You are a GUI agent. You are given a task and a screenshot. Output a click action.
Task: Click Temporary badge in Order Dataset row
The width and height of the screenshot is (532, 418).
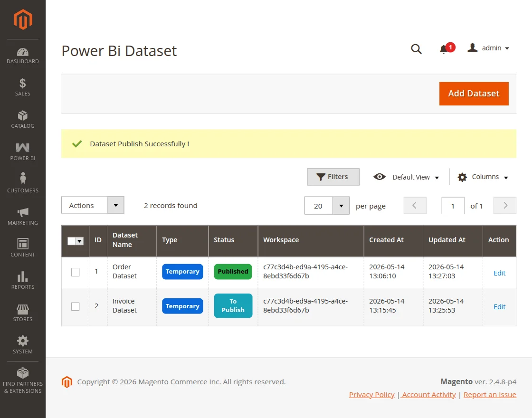click(182, 272)
